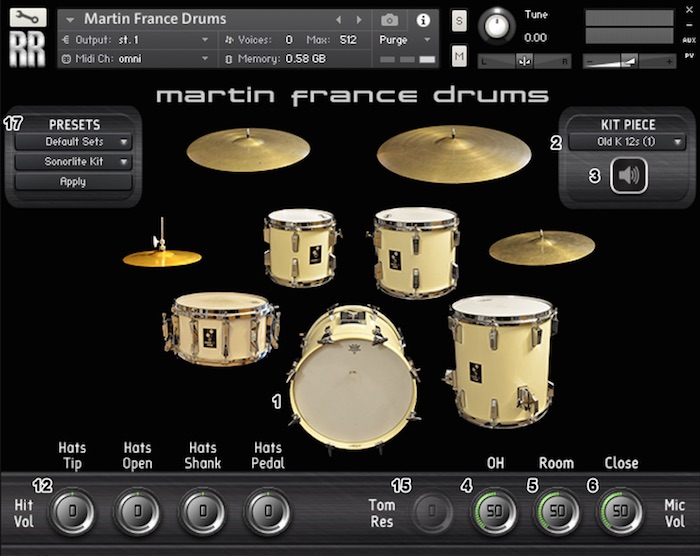This screenshot has height=556, width=700.
Task: Show instrument info with the i icon
Action: coord(423,19)
